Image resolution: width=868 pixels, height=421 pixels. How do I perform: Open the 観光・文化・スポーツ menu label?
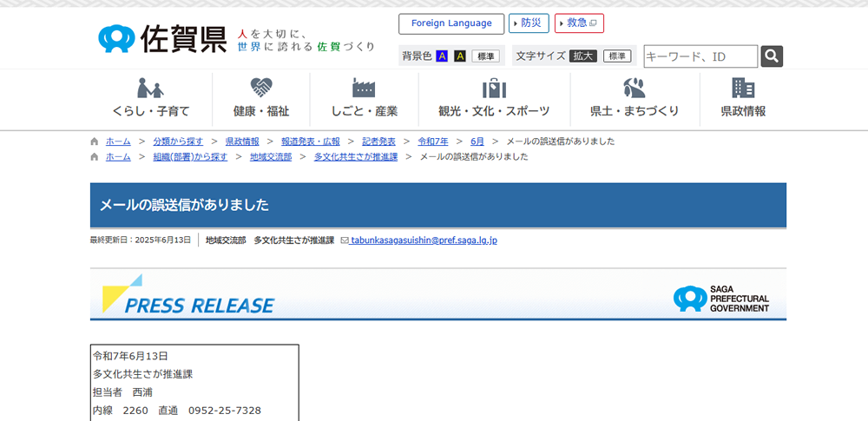tap(495, 111)
